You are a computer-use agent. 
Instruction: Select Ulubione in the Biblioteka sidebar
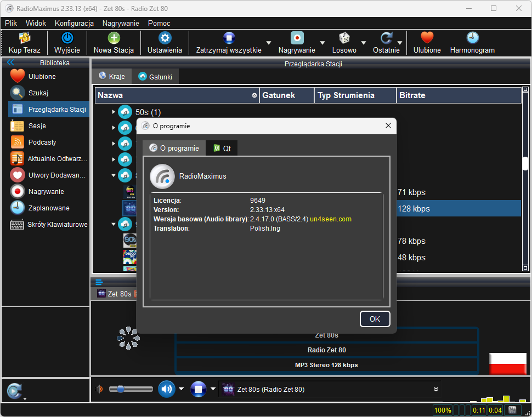click(x=49, y=76)
